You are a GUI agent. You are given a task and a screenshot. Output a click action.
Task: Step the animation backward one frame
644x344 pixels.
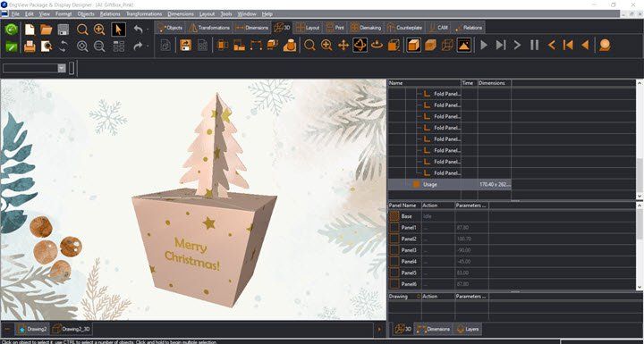coord(551,45)
